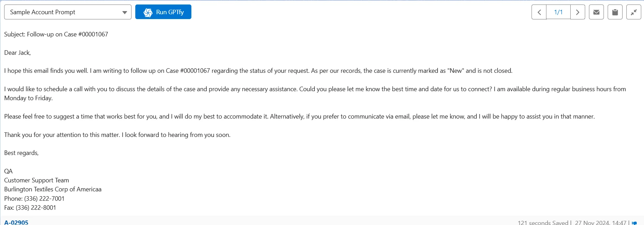The image size is (644, 225).
Task: Click the Subject line for Case #00001067
Action: pos(56,34)
